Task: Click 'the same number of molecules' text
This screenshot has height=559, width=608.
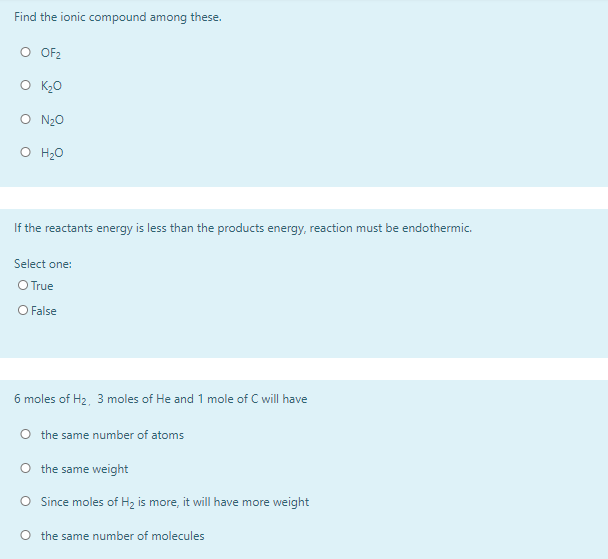Action: point(123,536)
